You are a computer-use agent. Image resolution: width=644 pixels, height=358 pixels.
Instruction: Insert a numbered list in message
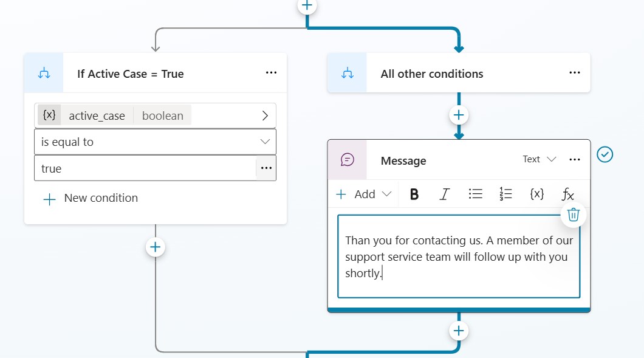(x=505, y=194)
